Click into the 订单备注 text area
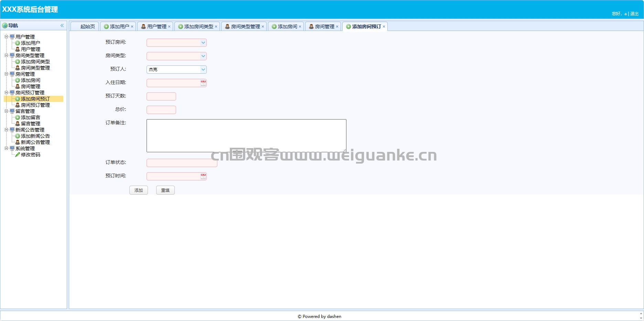This screenshot has height=321, width=644. pos(246,136)
